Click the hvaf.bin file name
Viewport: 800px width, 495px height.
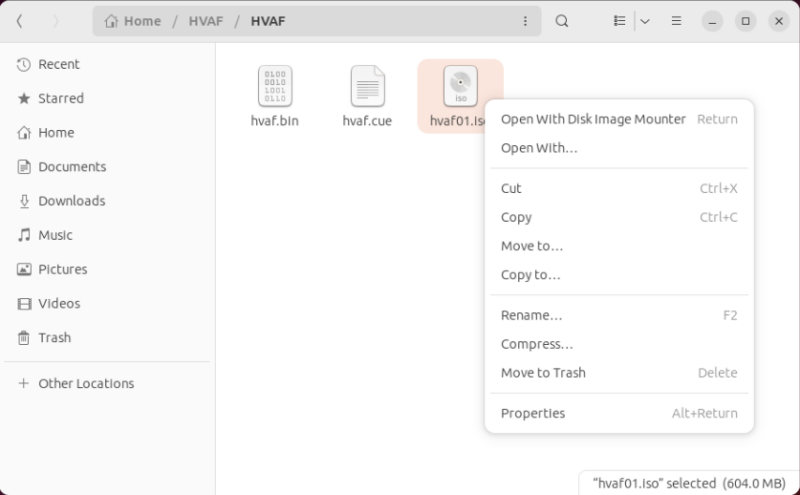click(275, 121)
